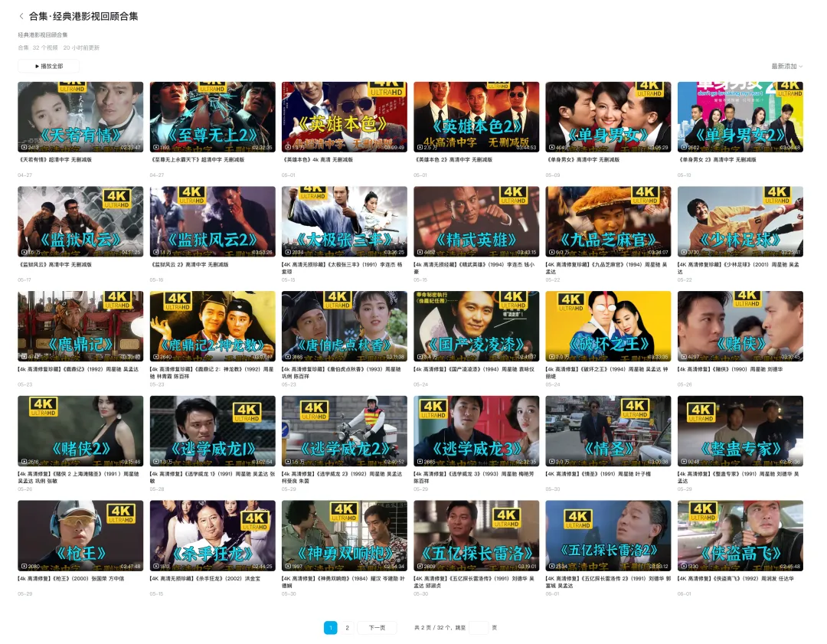Screen dimensions: 827x644
Task: Open the 《监狱风云2》 video thumbnail
Action: tap(213, 221)
